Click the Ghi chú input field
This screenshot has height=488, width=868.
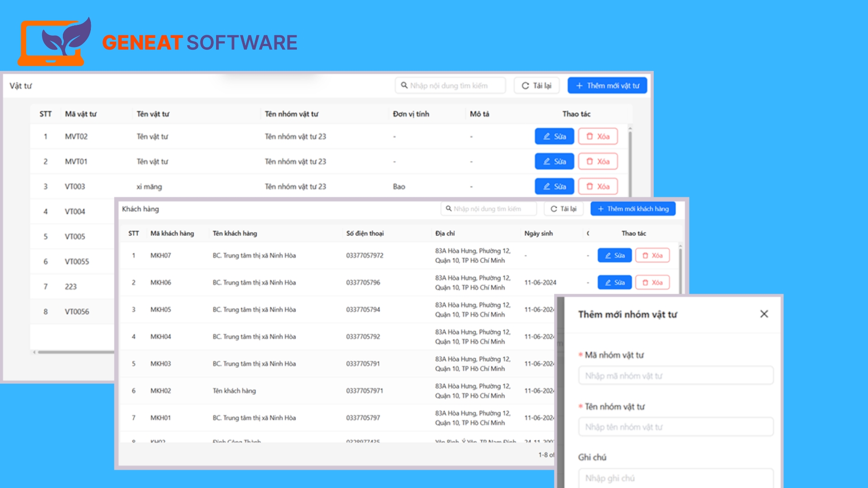pyautogui.click(x=676, y=478)
